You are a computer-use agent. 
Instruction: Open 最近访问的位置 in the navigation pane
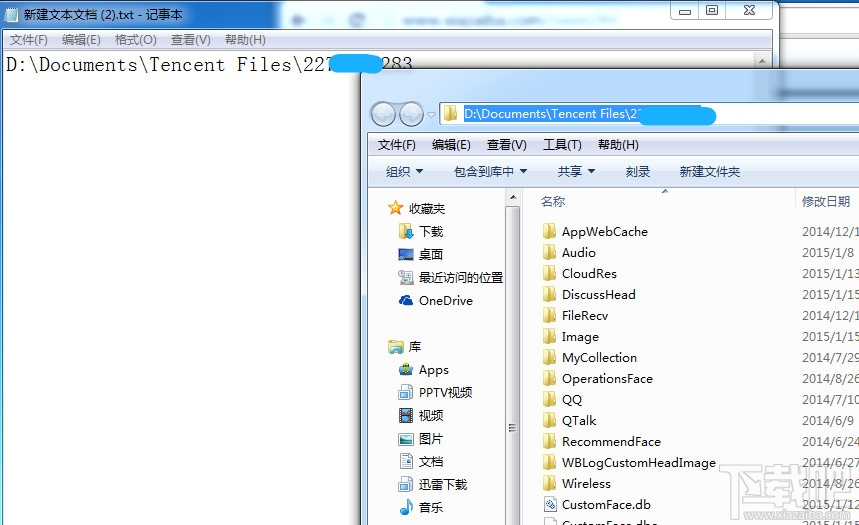pyautogui.click(x=461, y=278)
